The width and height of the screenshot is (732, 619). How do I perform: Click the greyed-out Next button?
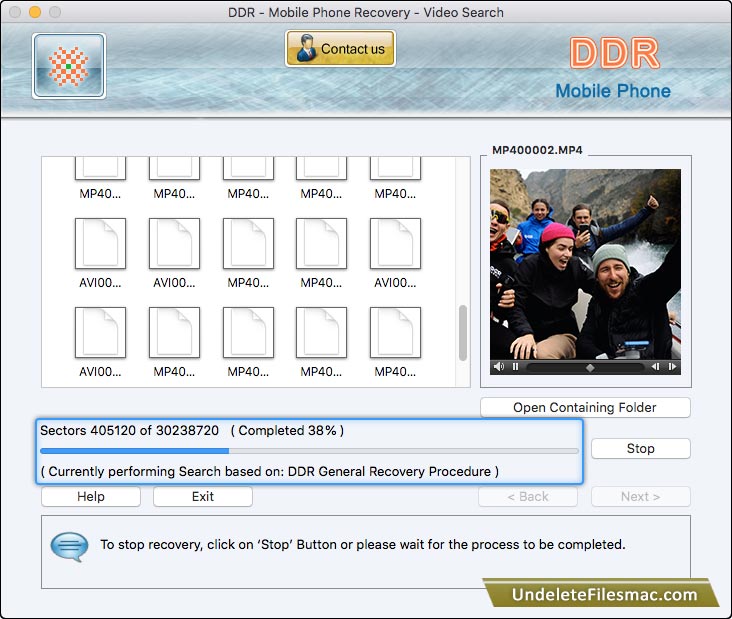point(640,496)
